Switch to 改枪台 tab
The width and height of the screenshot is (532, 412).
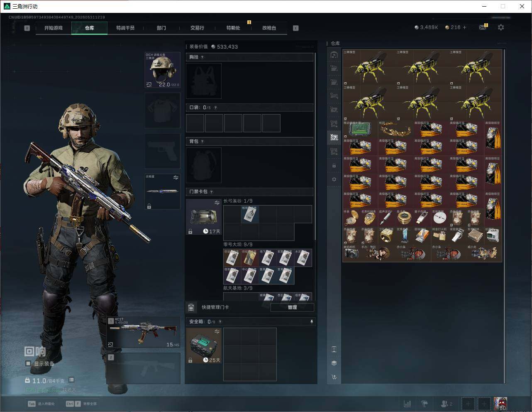click(x=269, y=28)
